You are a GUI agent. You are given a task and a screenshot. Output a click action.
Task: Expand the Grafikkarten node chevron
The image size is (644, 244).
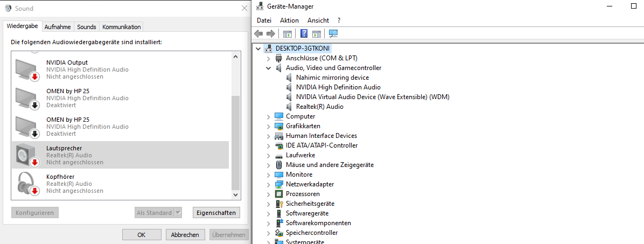pyautogui.click(x=268, y=126)
